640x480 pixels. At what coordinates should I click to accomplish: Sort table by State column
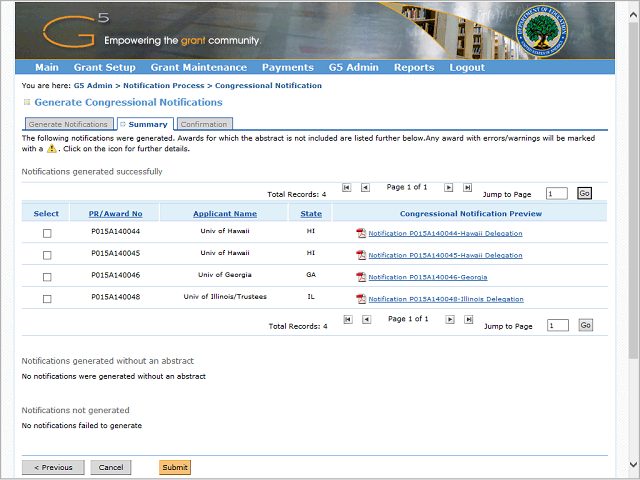point(311,213)
